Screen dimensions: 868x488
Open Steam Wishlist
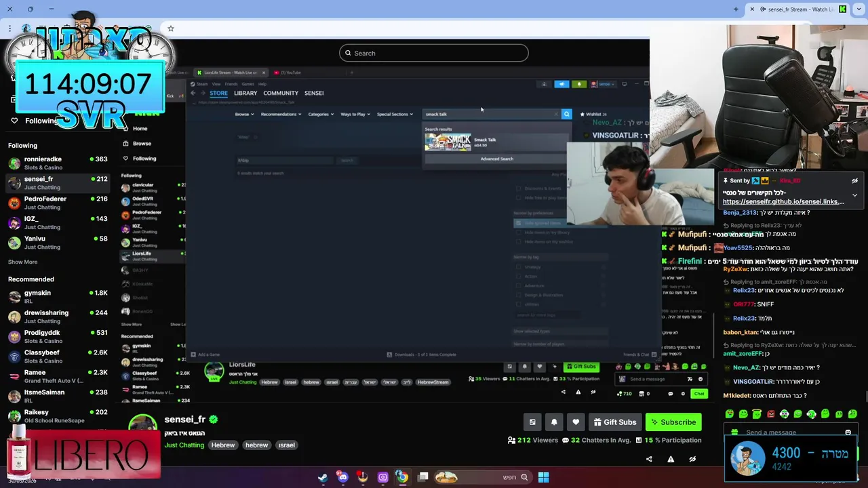(593, 114)
